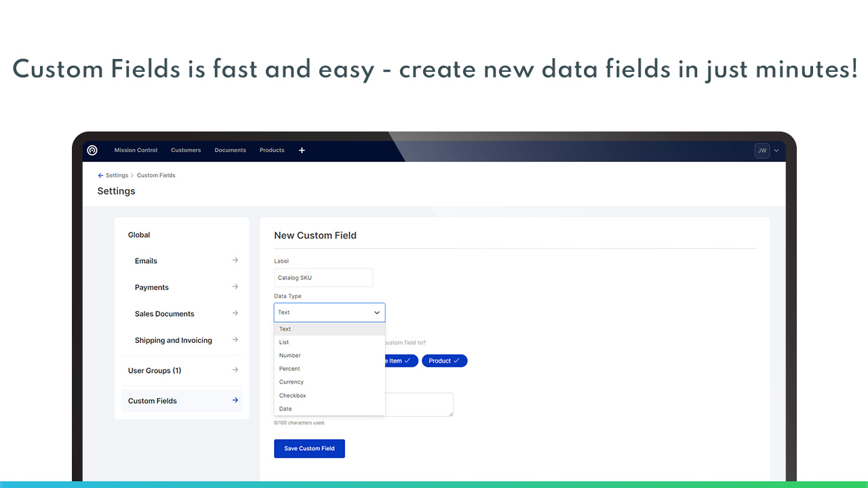Open the Data Type dropdown

coord(329,312)
